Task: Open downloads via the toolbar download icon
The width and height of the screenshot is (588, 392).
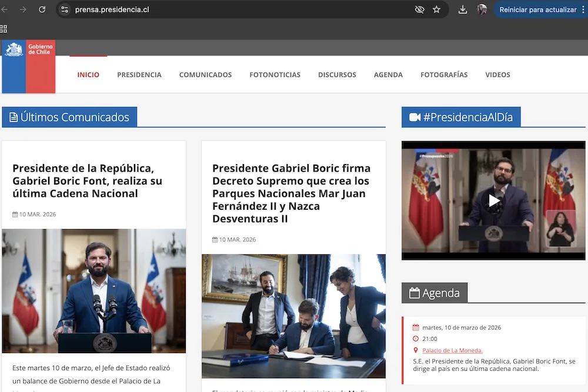Action: click(x=463, y=9)
